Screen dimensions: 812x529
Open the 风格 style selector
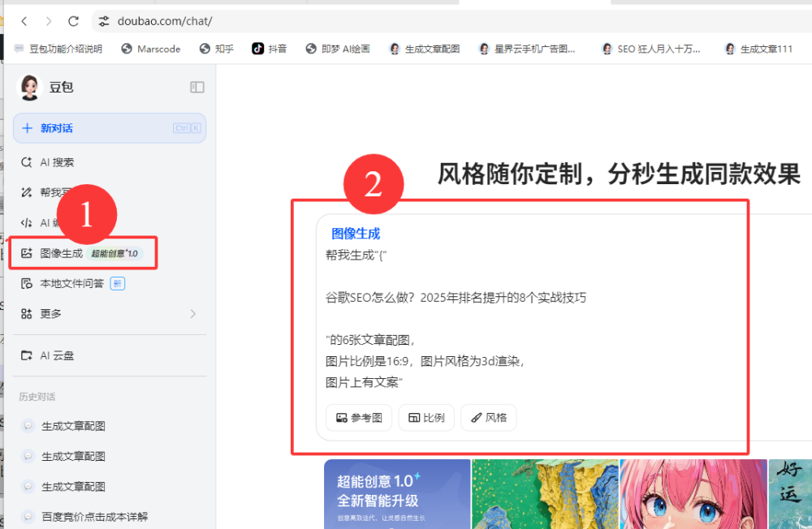pos(488,418)
